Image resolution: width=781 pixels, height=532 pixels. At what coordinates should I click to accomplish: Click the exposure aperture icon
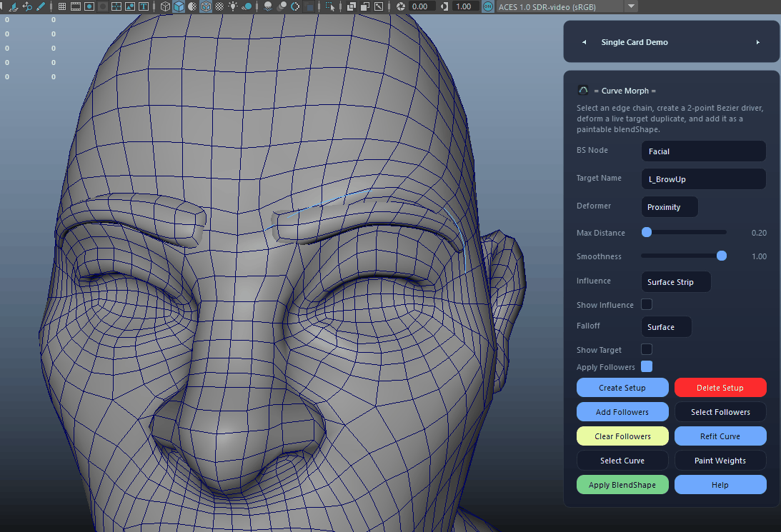coord(401,6)
